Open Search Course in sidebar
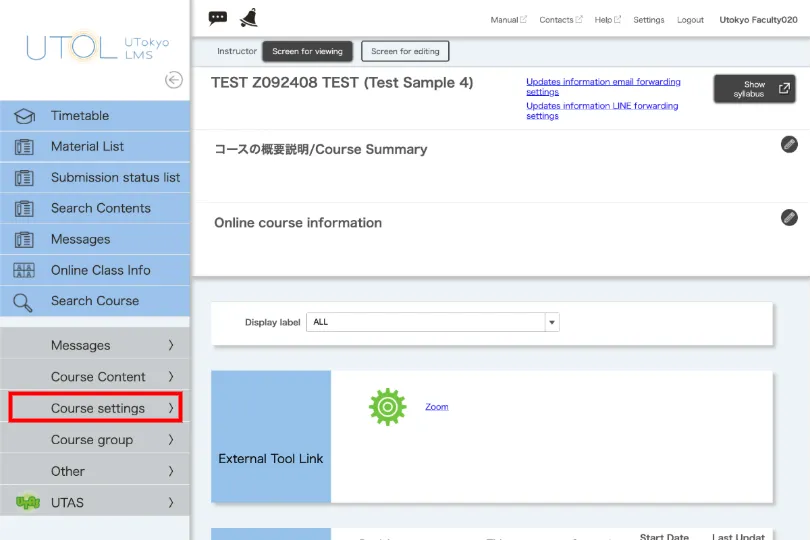Screen dimensions: 811x540 pyautogui.click(x=95, y=301)
